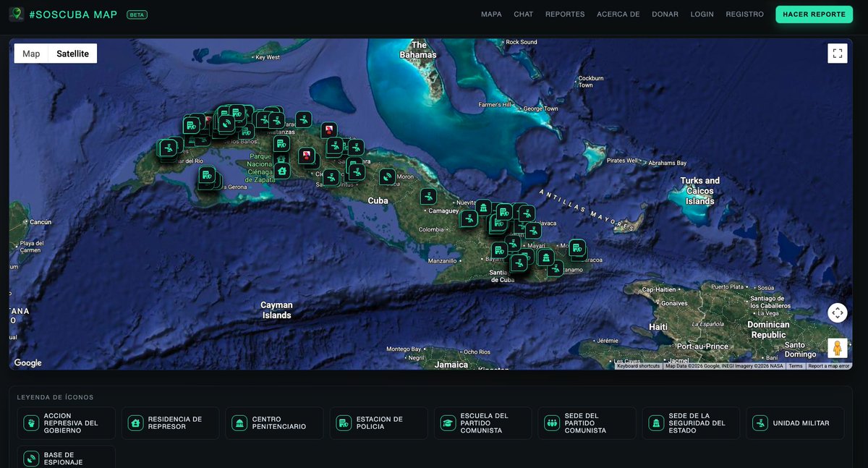Viewport: 868px width, 468px height.
Task: Click police marker on island near Gerona
Action: point(207,174)
